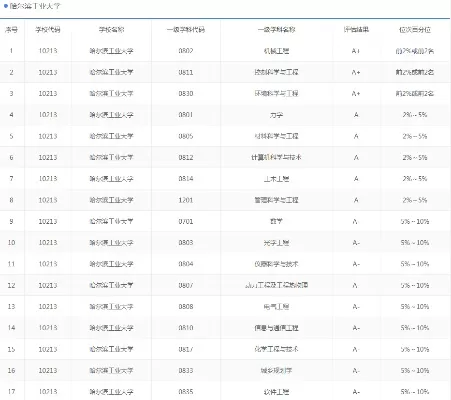Click the 数学 subject name
The width and height of the screenshot is (451, 400).
276,222
